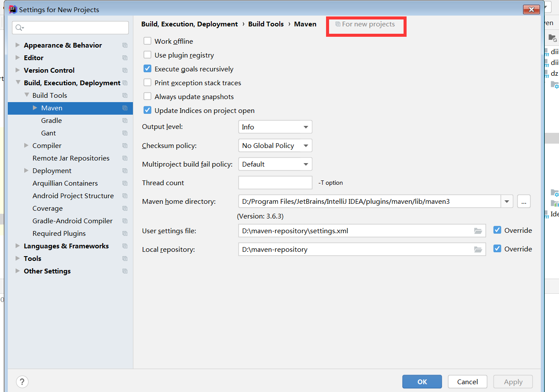
Task: Open Multiproject build fail policy dropdown
Action: (275, 164)
